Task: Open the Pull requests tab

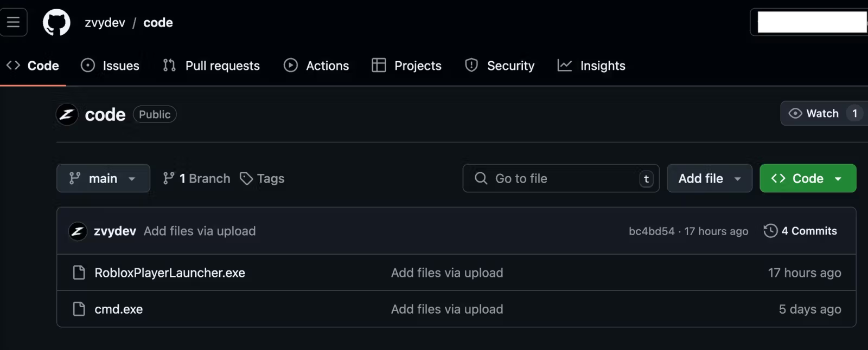Action: coord(211,66)
